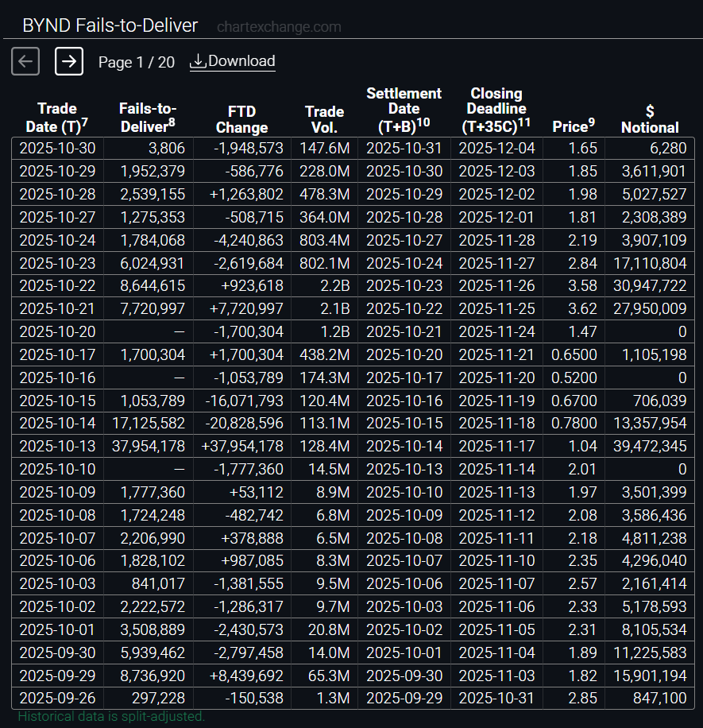Select the 2025-10-30 table row
The width and height of the screenshot is (703, 728).
[x=350, y=148]
